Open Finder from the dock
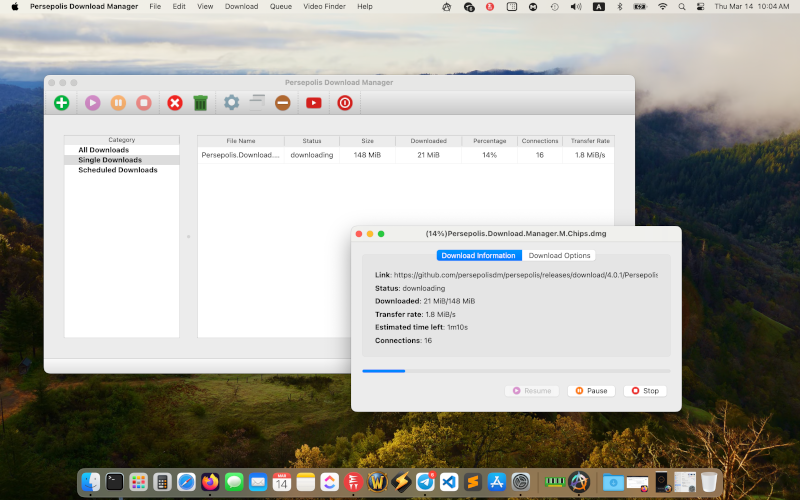The height and width of the screenshot is (500, 800). pos(91,482)
